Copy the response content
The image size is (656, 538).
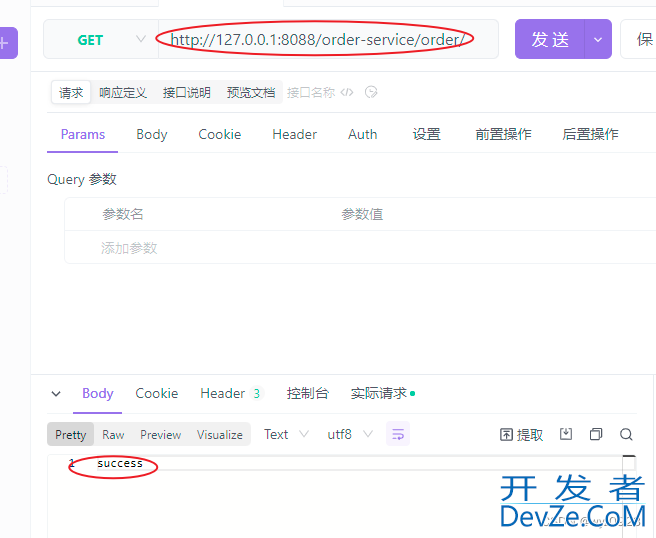tap(596, 434)
